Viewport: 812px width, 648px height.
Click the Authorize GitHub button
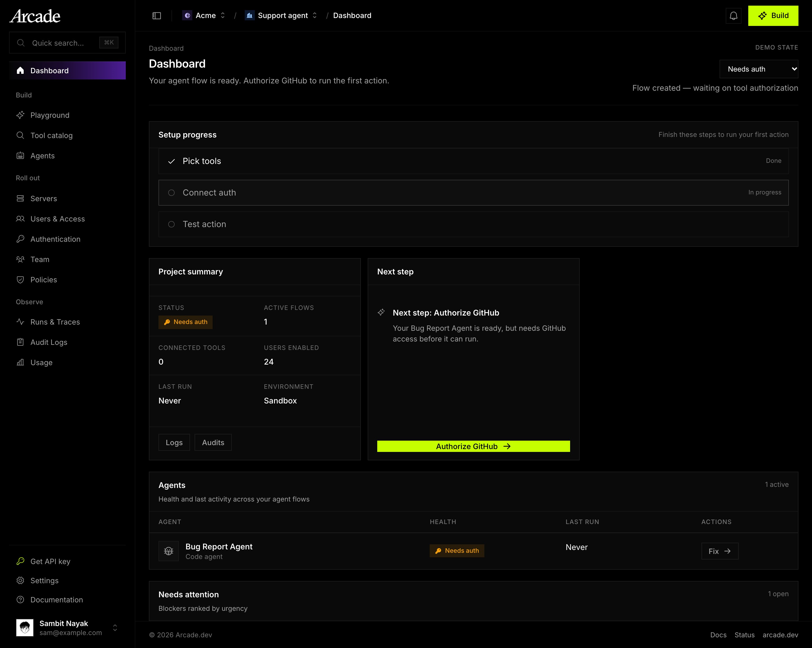click(x=473, y=446)
